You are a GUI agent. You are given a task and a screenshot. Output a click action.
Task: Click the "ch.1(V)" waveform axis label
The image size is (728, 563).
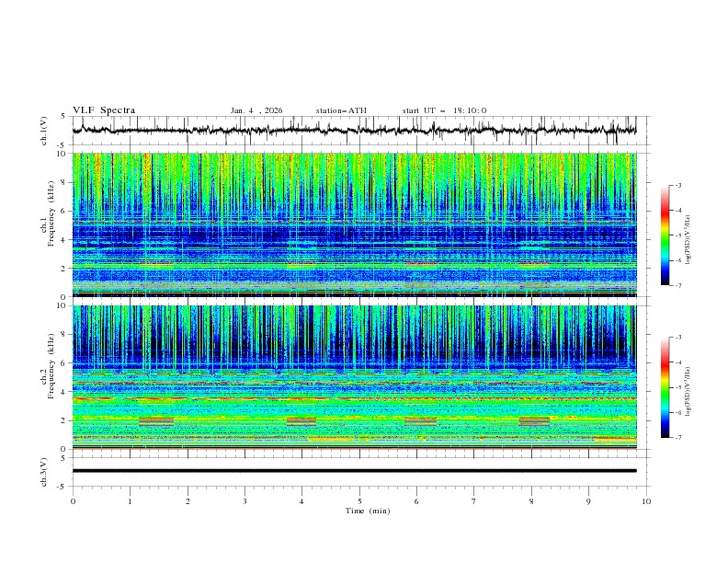[x=44, y=131]
